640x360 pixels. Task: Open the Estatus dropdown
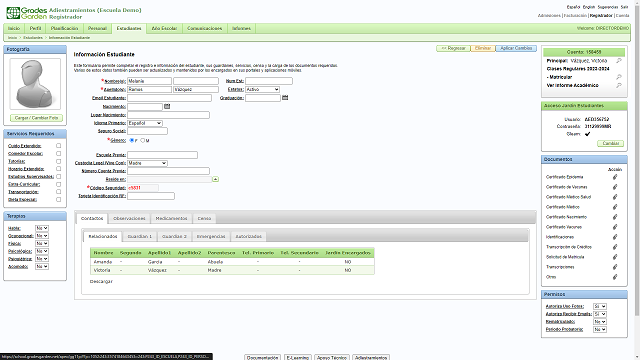pyautogui.click(x=262, y=89)
